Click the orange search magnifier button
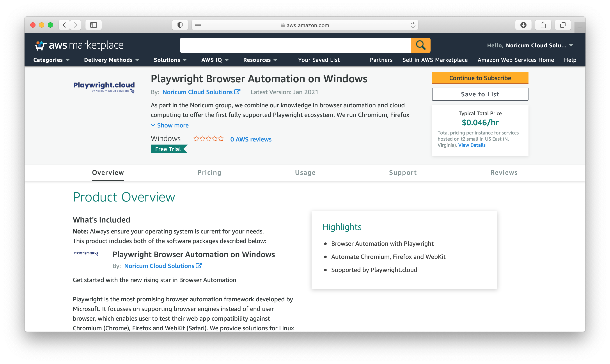The height and width of the screenshot is (364, 610). [420, 45]
